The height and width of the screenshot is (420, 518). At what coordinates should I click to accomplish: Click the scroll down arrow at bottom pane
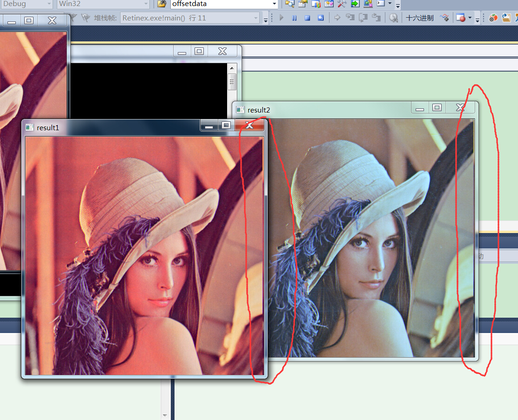tap(165, 415)
